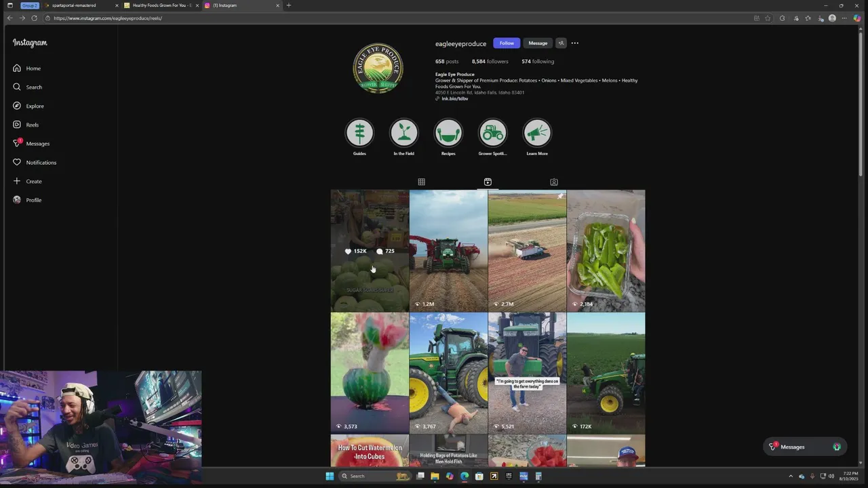The image size is (868, 488).
Task: Open the field tractor reel with 172K views
Action: point(606,373)
